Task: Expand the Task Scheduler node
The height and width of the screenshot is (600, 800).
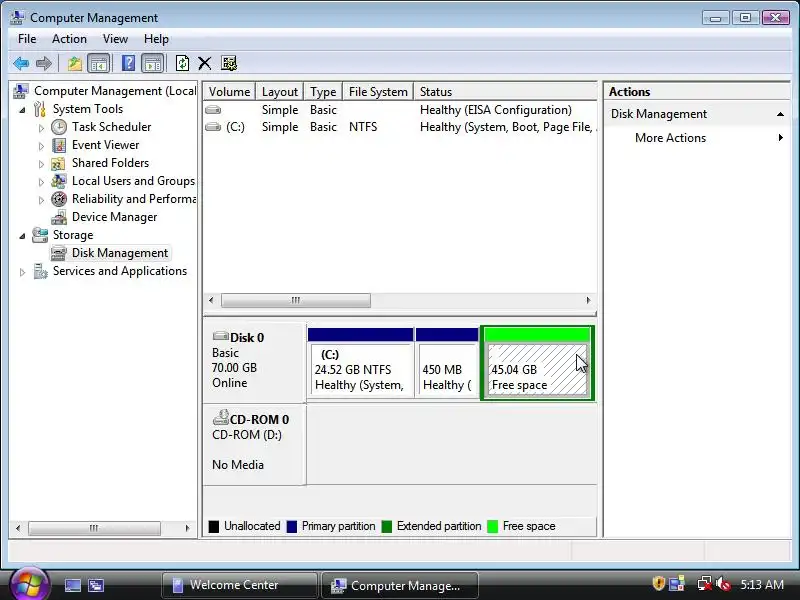Action: pyautogui.click(x=41, y=128)
